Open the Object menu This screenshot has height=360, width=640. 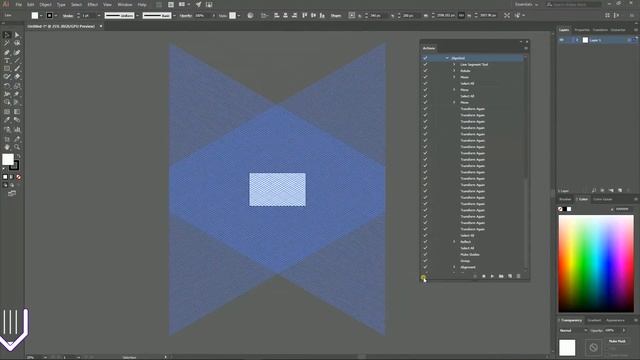click(45, 4)
